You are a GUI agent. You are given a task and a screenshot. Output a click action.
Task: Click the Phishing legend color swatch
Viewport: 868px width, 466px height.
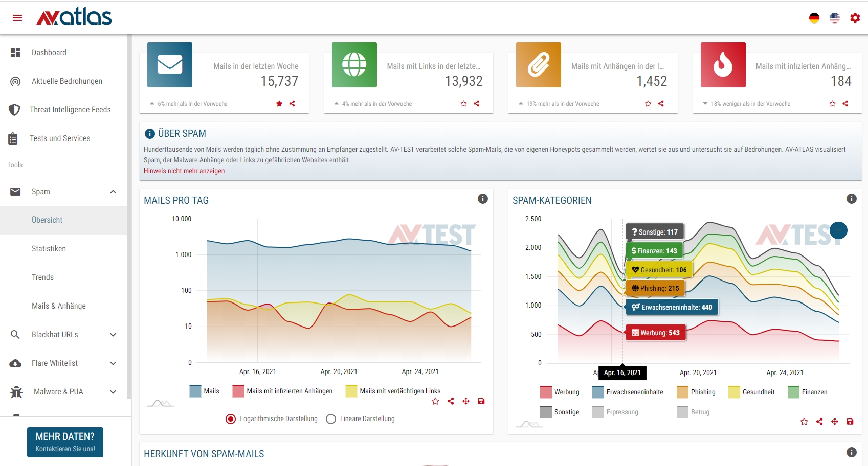682,392
